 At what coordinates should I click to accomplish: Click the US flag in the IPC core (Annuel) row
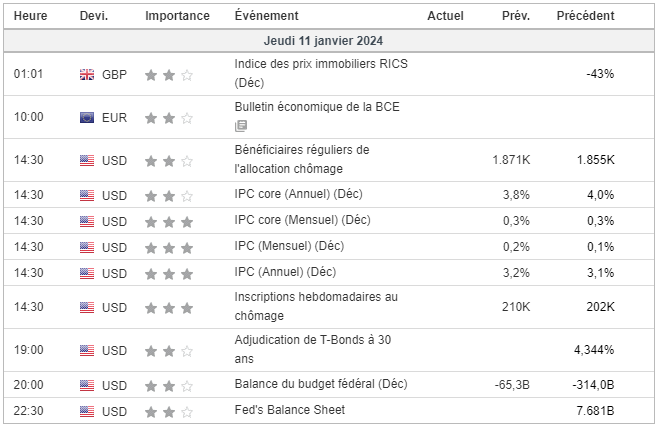tap(87, 195)
